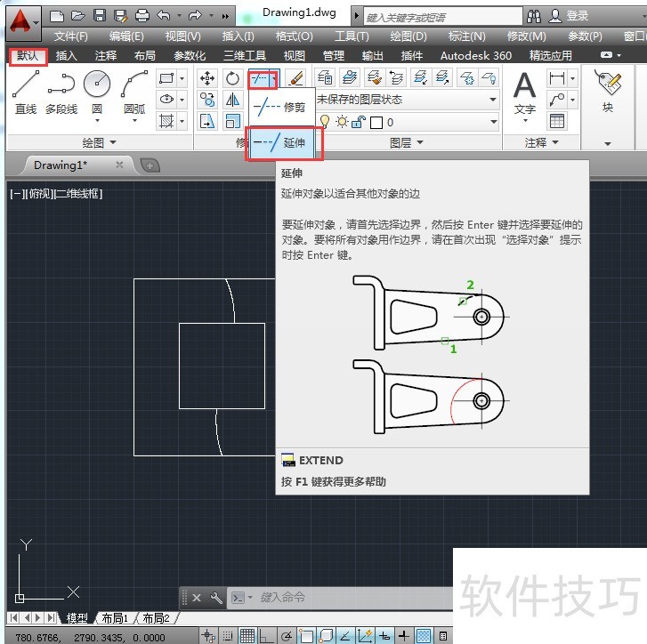The height and width of the screenshot is (644, 647).
Task: Select the Line (直线) drawing tool
Action: tap(26, 93)
